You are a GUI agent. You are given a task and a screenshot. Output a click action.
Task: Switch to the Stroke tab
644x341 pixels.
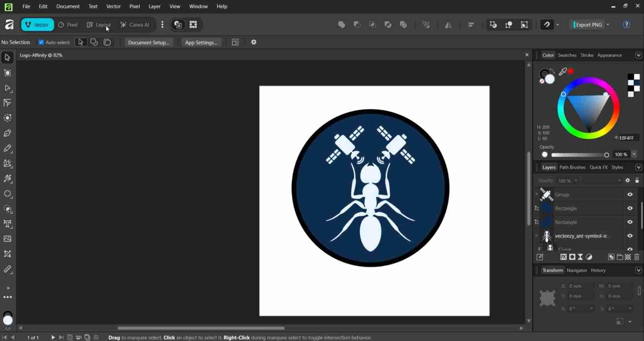pos(587,55)
